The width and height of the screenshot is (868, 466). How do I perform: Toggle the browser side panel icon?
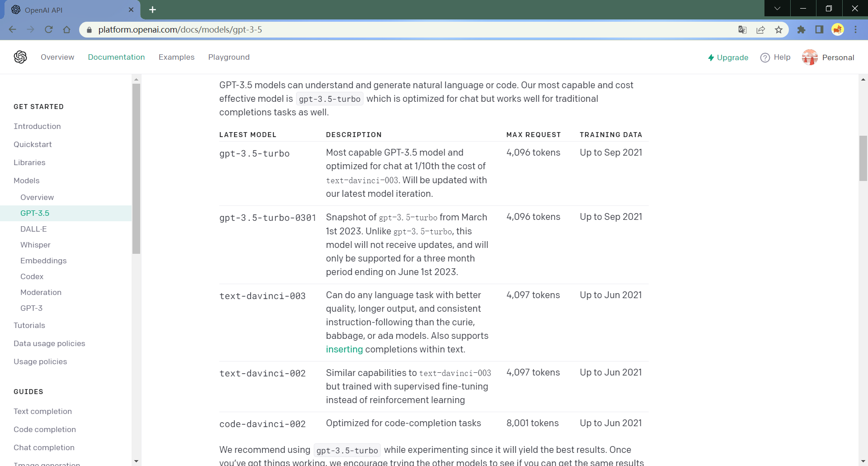coord(819,29)
